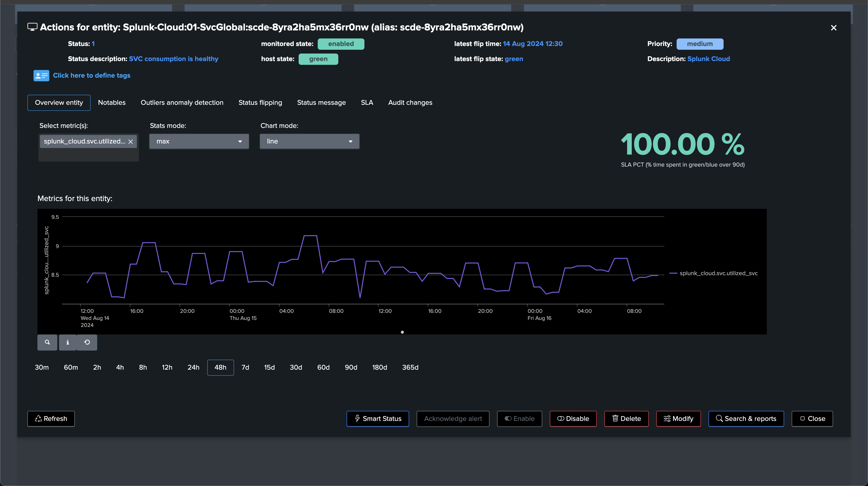The height and width of the screenshot is (486, 868).
Task: Open the Notables tab
Action: [112, 103]
